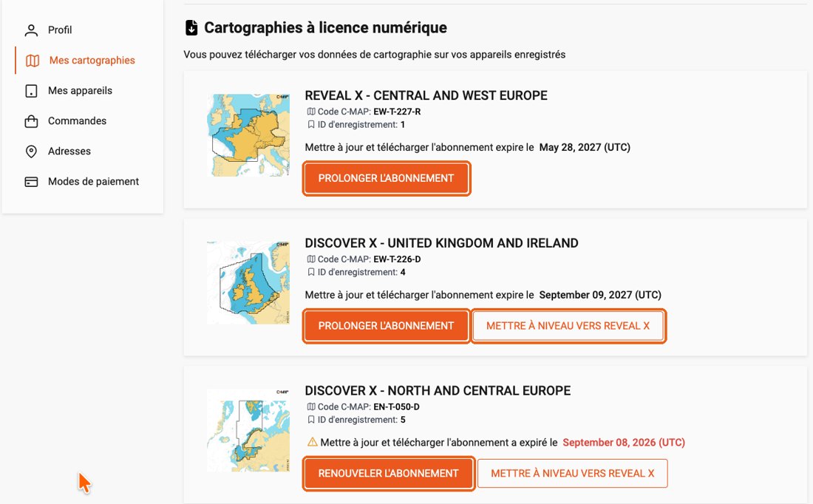The width and height of the screenshot is (813, 504).
Task: Click the expired date September 08, 2026 (UTC)
Action: point(624,443)
